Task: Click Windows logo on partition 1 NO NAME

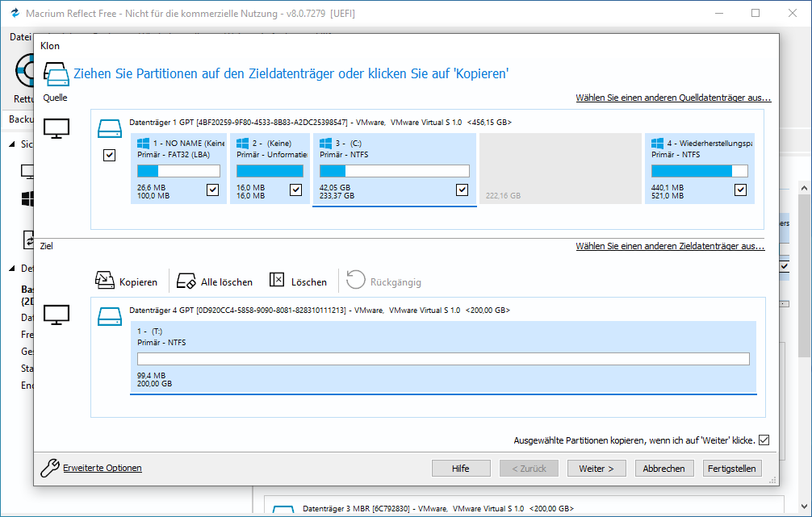Action: pos(144,144)
